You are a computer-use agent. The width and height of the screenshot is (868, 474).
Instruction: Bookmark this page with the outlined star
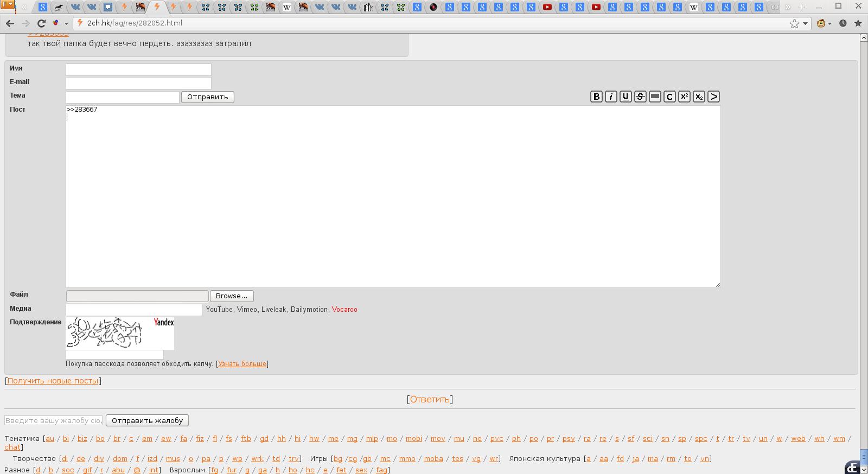click(x=794, y=23)
